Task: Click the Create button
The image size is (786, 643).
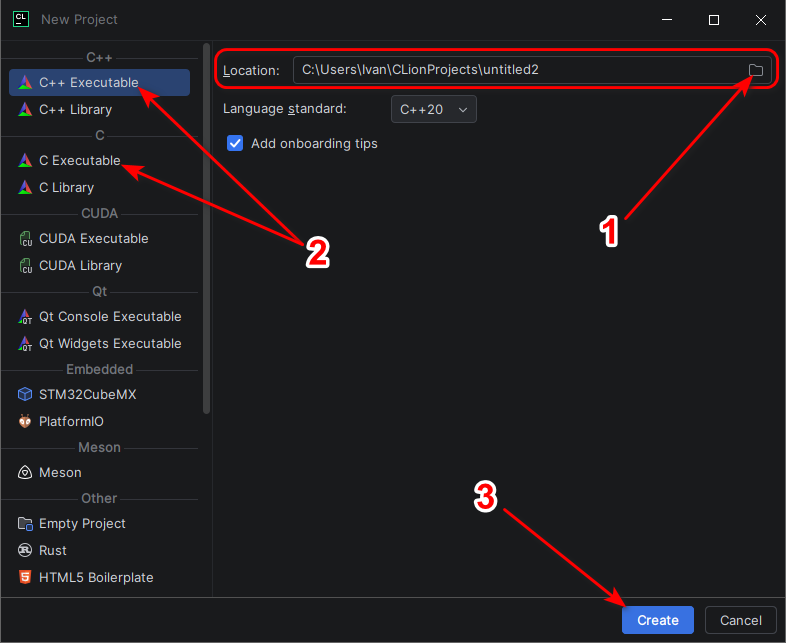Action: point(658,620)
